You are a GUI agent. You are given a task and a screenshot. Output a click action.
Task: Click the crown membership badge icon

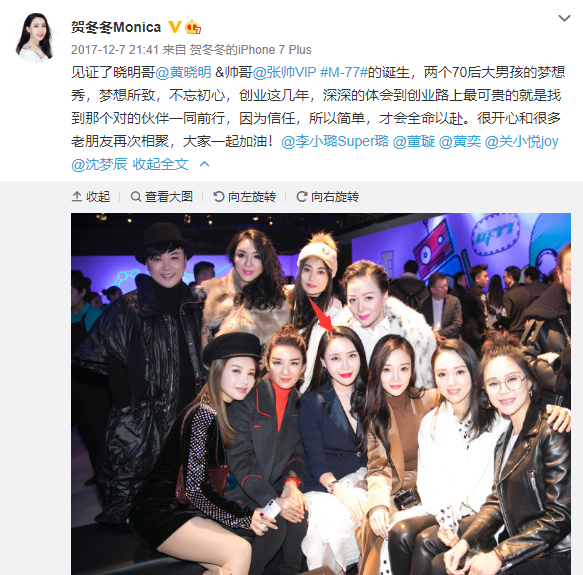pyautogui.click(x=193, y=27)
